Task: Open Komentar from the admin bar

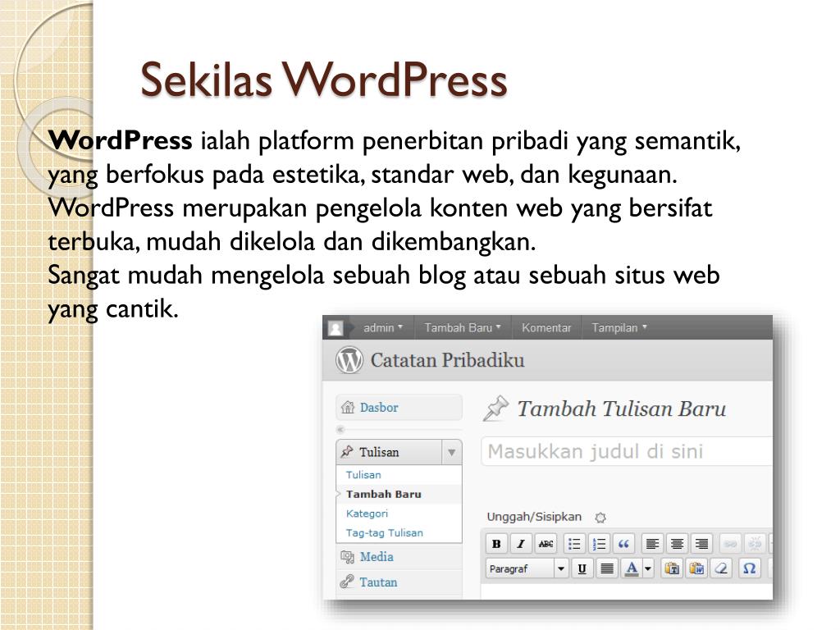Action: coord(546,328)
